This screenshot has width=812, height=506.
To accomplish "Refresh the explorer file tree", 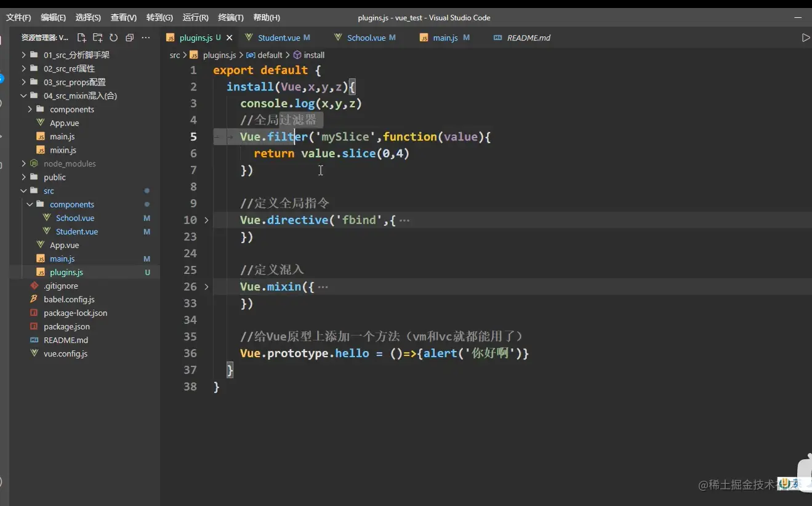I will coord(113,38).
